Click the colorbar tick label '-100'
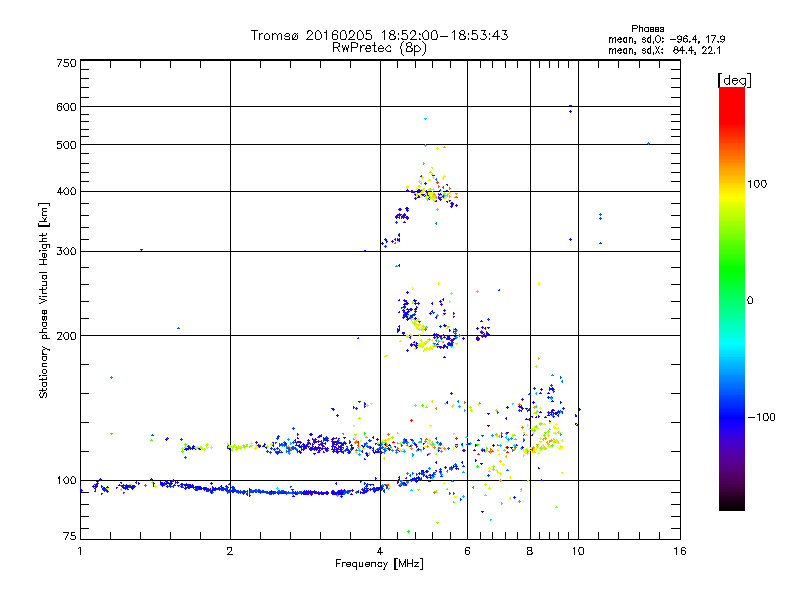Viewport: 800px width, 600px height. pyautogui.click(x=761, y=417)
